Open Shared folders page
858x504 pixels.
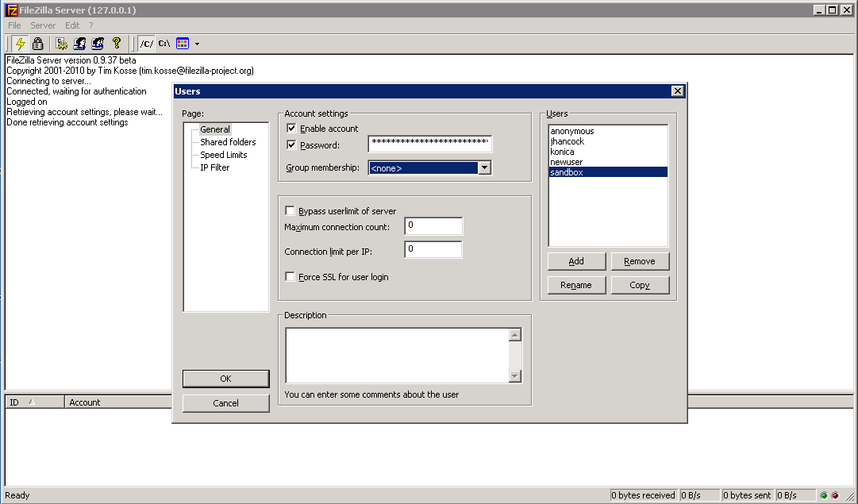228,142
